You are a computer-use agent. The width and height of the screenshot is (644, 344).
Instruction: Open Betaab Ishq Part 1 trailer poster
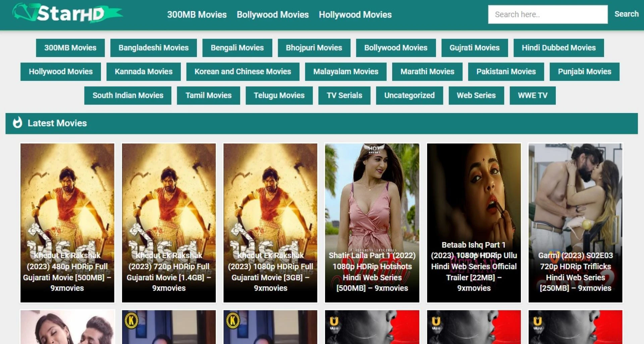pyautogui.click(x=474, y=223)
